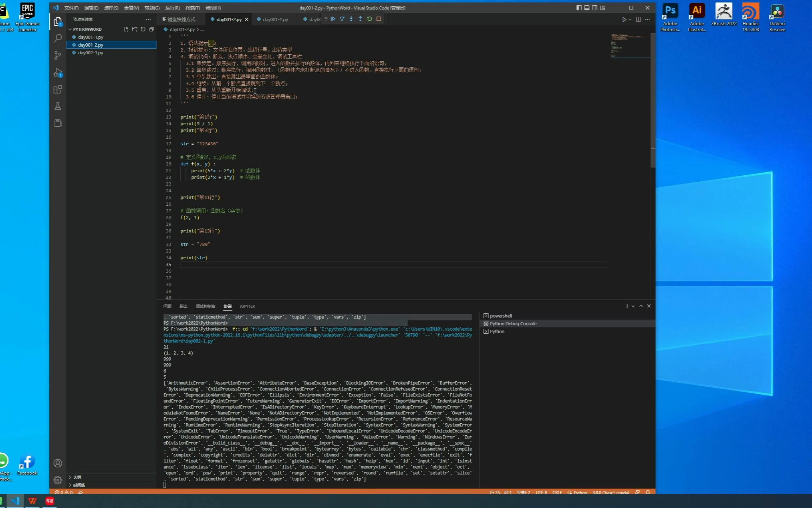Toggle primary sidebar visibility in title bar

579,8
